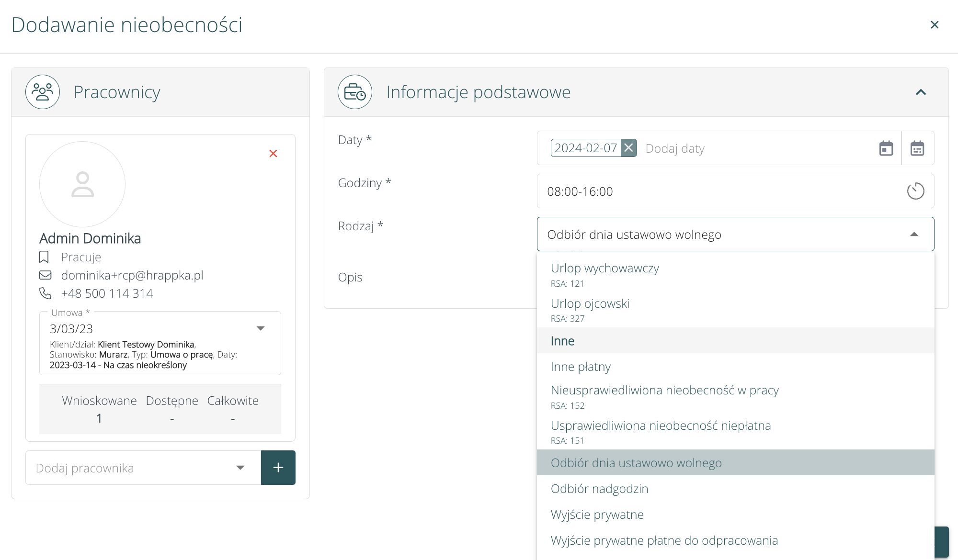
Task: Choose Inne płatny from the list
Action: [580, 367]
